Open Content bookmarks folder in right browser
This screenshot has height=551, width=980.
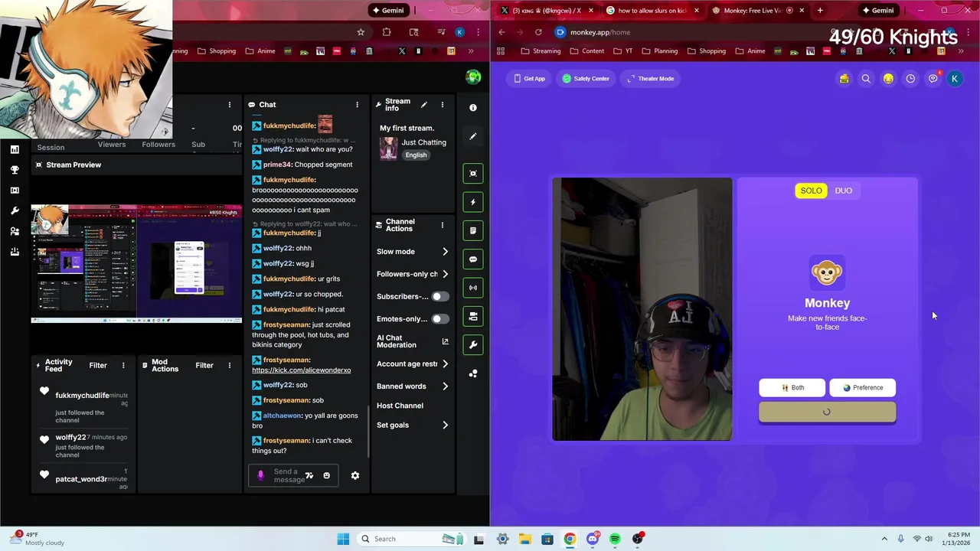point(586,51)
